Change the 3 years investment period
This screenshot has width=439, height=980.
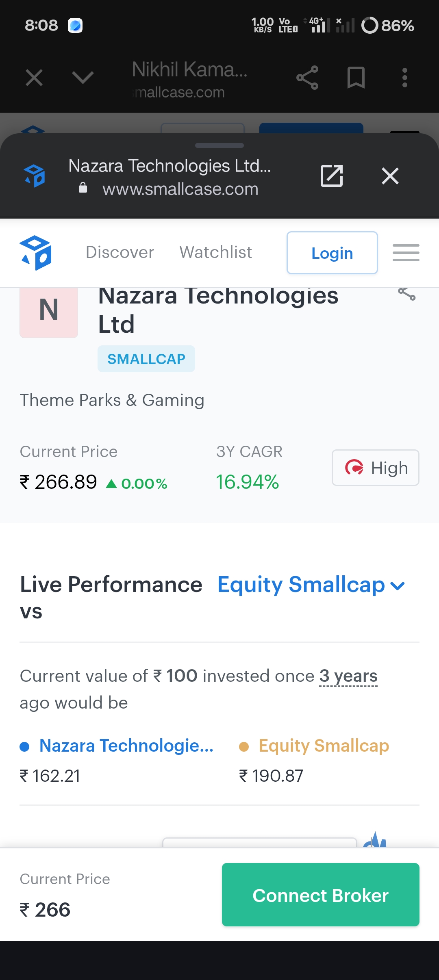348,676
